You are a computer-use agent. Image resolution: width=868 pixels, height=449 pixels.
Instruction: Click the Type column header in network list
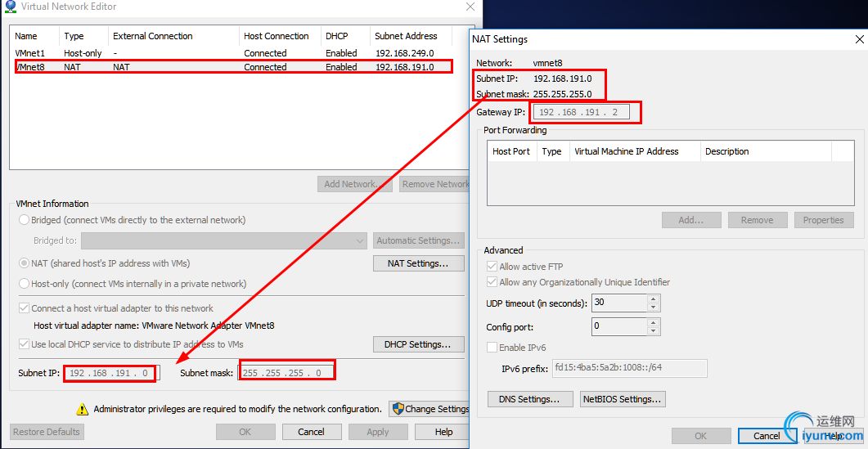click(83, 36)
